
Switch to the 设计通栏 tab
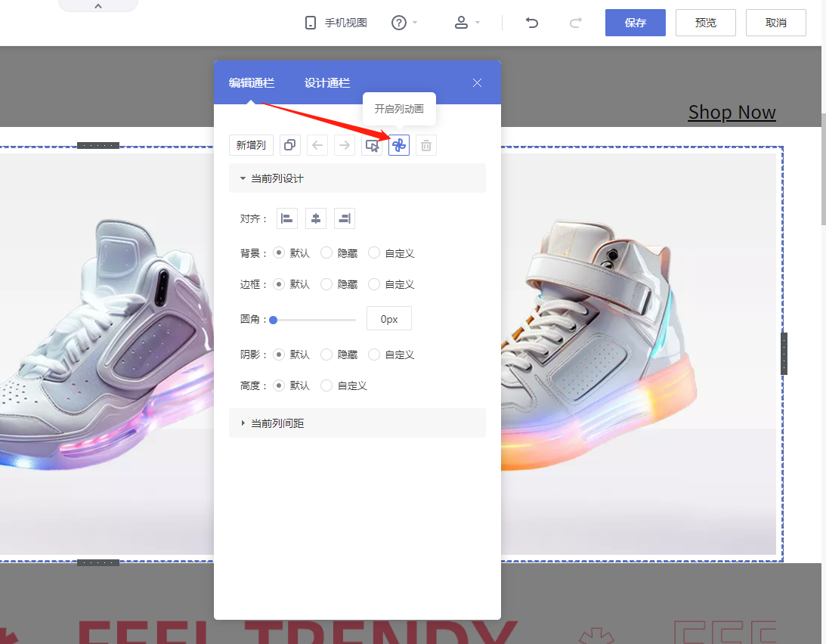(327, 82)
